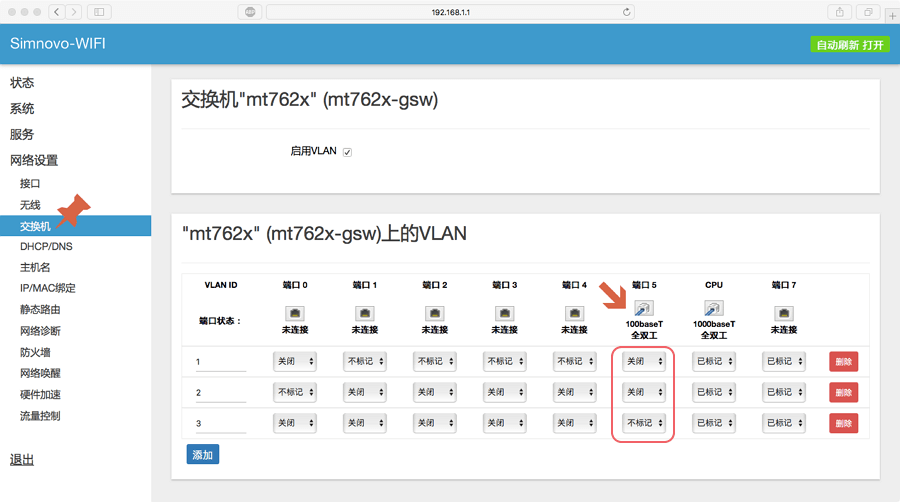Image resolution: width=900 pixels, height=502 pixels.
Task: Click port 7 status icon
Action: [783, 313]
